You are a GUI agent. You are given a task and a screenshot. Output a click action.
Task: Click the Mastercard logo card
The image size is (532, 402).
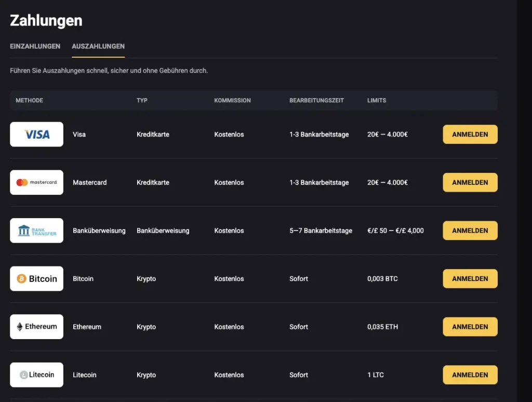(x=37, y=182)
